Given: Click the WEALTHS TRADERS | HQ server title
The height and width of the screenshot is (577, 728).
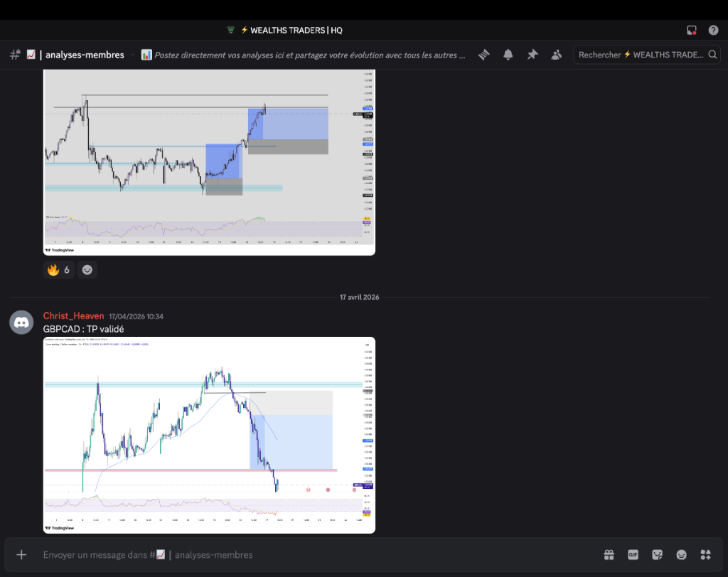Looking at the screenshot, I should [296, 30].
